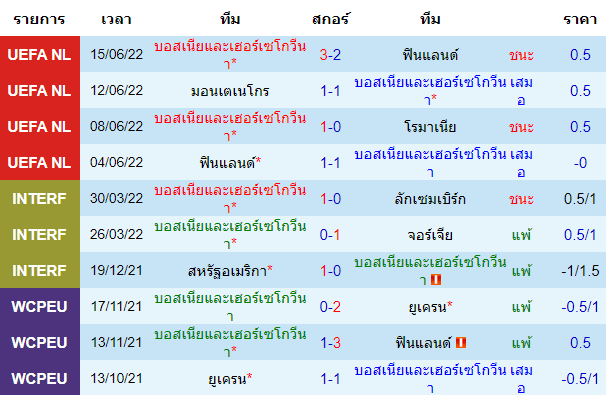606x395 pixels.
Task: Click the red card icon in 19/12/21 row
Action: (436, 279)
